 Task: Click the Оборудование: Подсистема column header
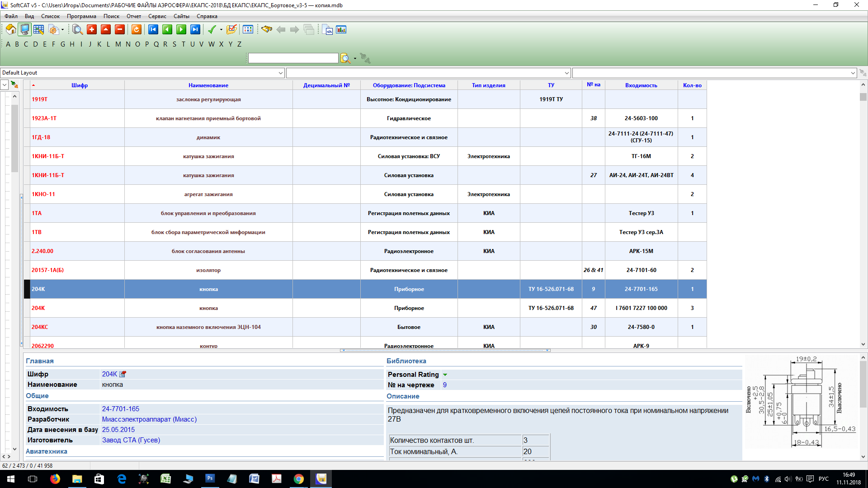pyautogui.click(x=409, y=85)
